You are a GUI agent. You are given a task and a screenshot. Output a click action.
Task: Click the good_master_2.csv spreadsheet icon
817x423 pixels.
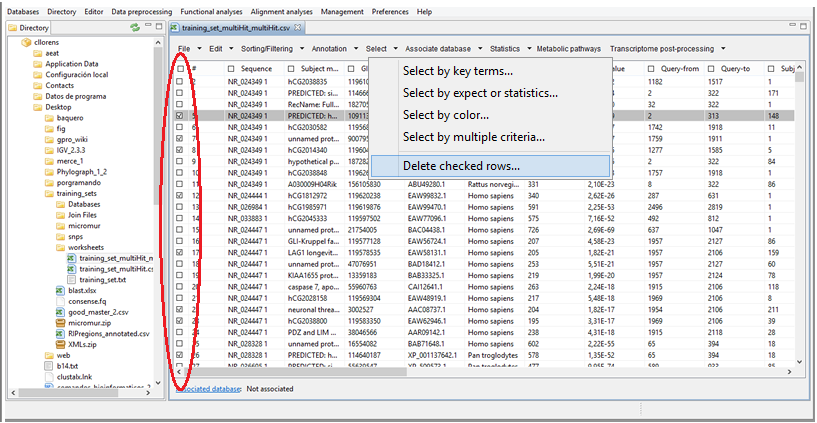[x=61, y=311]
